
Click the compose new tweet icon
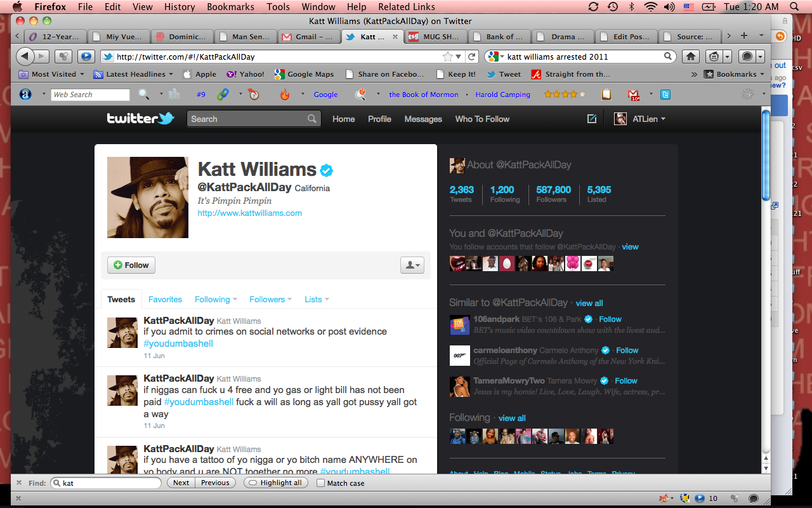pyautogui.click(x=592, y=119)
